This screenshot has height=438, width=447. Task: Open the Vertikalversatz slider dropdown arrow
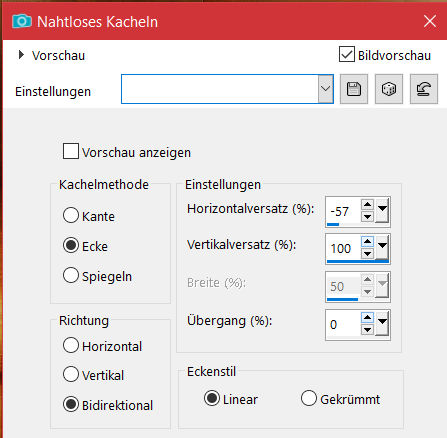[382, 247]
